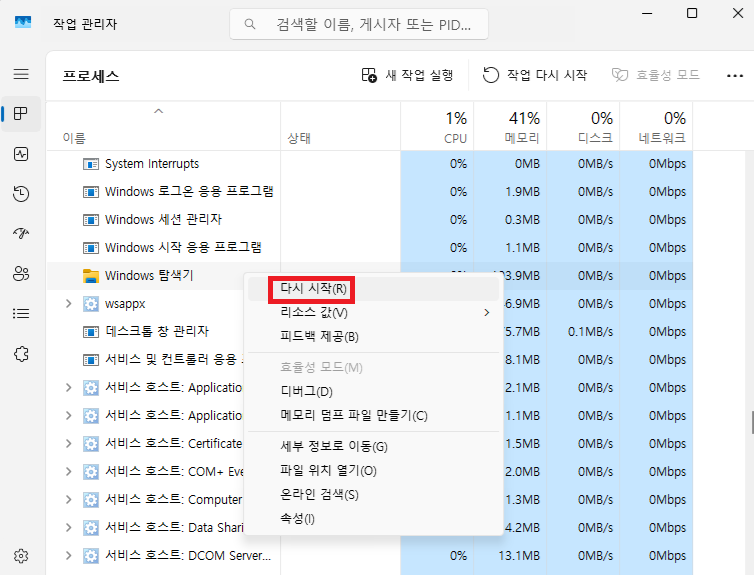Image resolution: width=754 pixels, height=575 pixels.
Task: Expand 서비스 호스트: Data Shari group
Action: click(x=68, y=527)
